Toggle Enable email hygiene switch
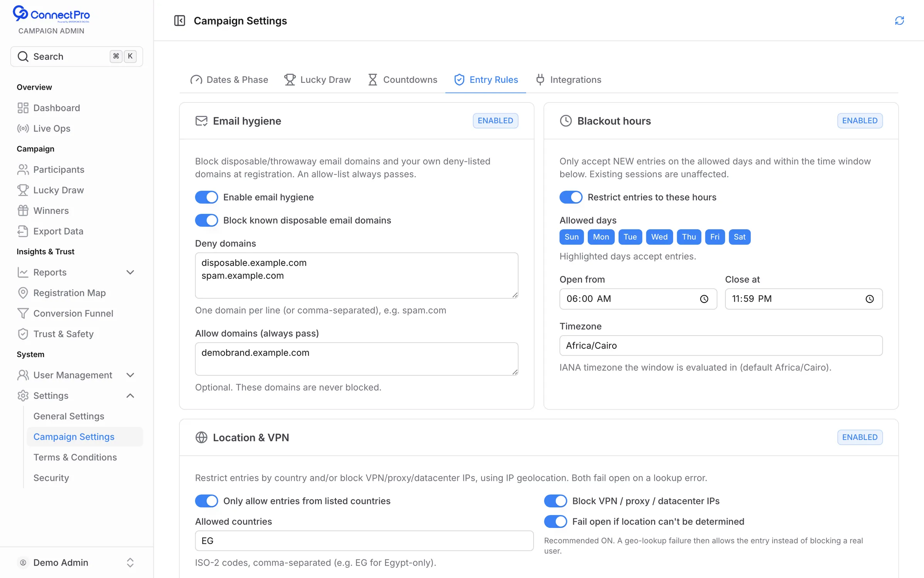 pyautogui.click(x=206, y=197)
